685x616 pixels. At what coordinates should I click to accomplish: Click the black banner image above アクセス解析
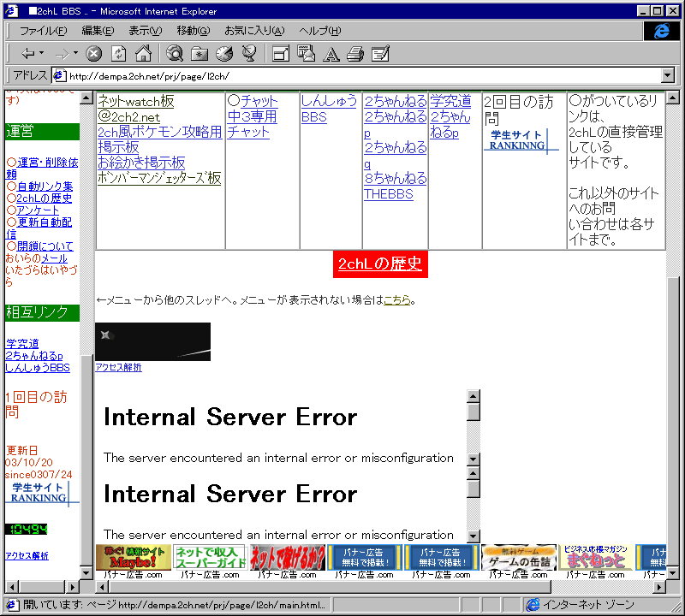point(153,342)
